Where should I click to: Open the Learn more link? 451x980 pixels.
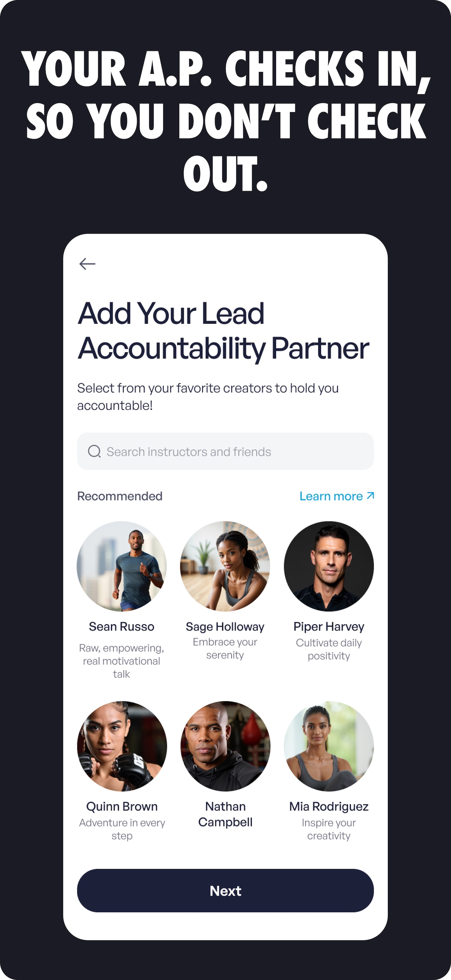click(x=337, y=496)
